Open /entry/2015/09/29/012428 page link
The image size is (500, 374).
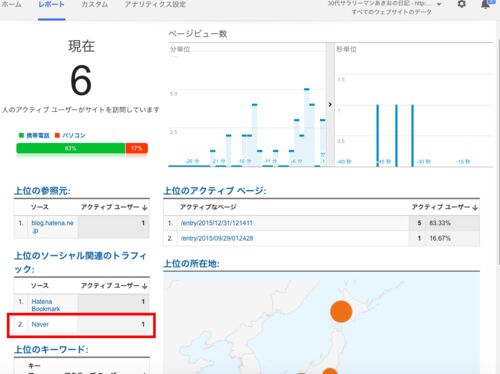(217, 238)
